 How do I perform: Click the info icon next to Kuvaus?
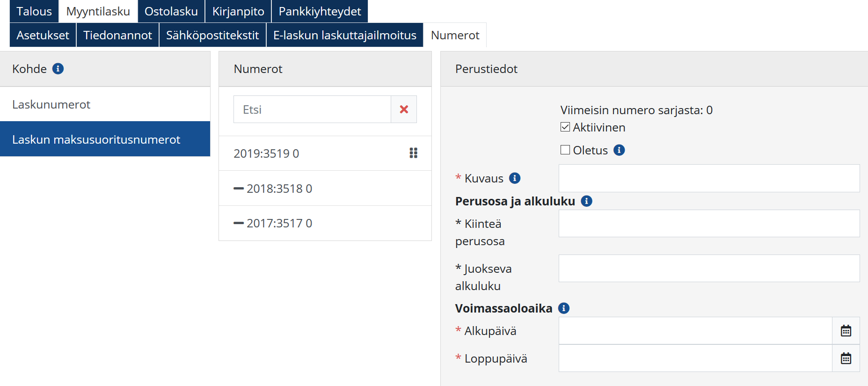[x=515, y=178]
